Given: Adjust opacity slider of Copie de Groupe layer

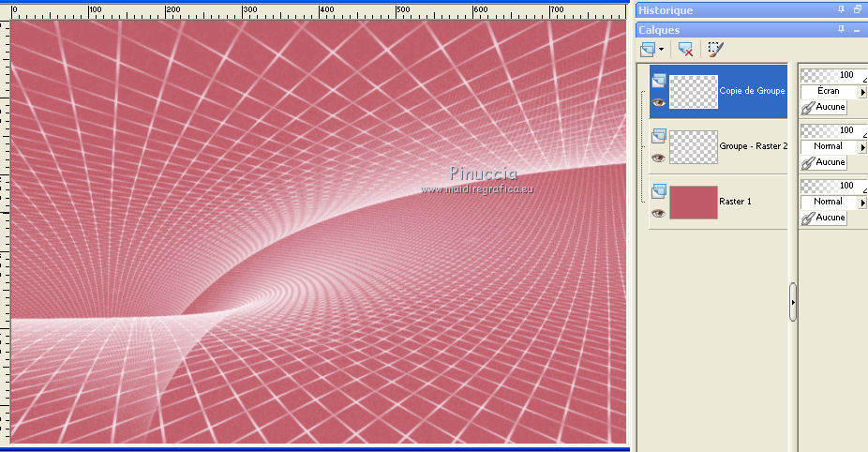Looking at the screenshot, I should [x=833, y=75].
